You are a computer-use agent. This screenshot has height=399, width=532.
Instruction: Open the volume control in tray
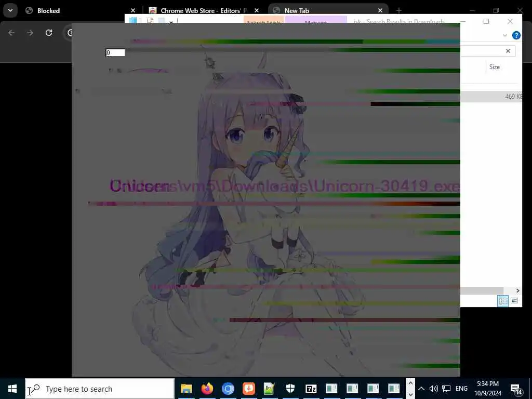tap(433, 389)
